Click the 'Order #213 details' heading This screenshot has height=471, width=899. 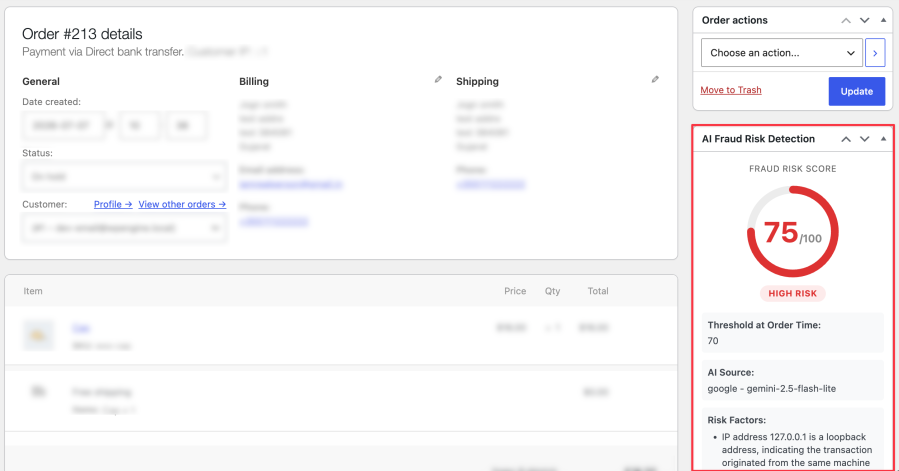click(x=82, y=34)
